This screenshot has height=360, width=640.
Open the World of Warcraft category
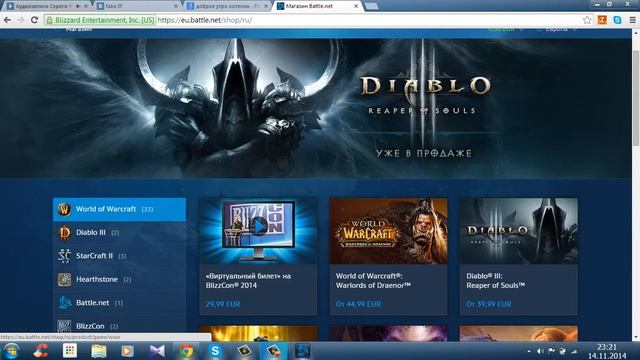click(x=120, y=209)
